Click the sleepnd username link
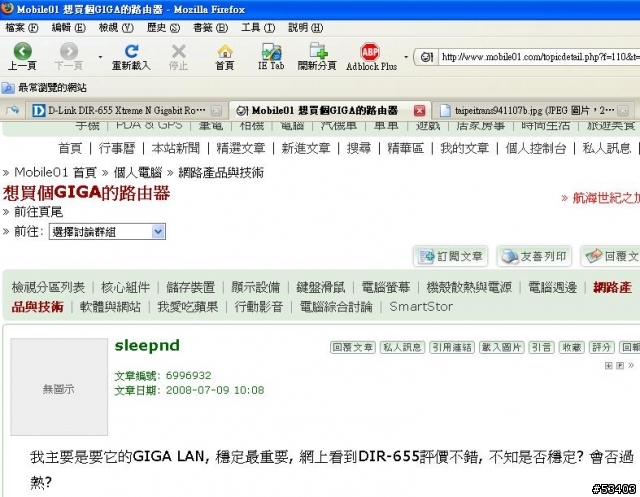640x497 pixels. [x=147, y=346]
